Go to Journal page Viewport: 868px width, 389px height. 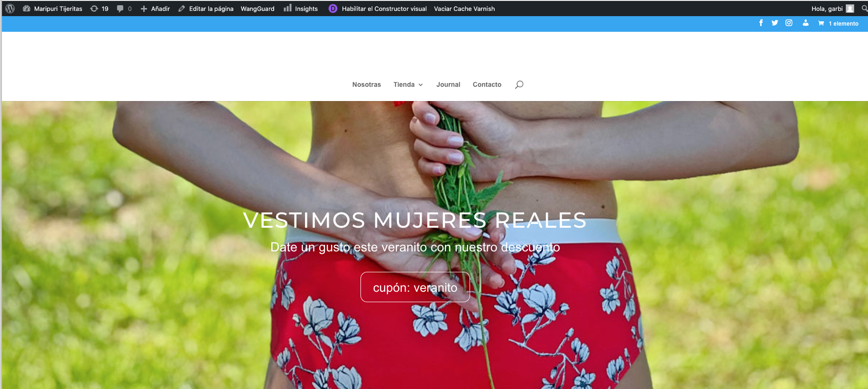point(448,84)
